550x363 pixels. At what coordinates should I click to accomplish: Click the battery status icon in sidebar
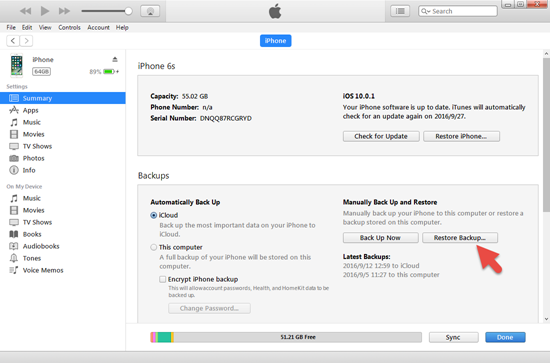[109, 72]
